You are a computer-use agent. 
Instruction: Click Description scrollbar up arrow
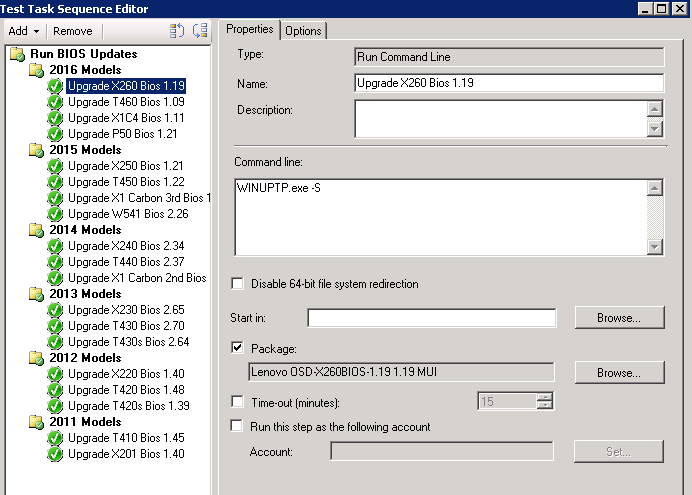pos(655,109)
